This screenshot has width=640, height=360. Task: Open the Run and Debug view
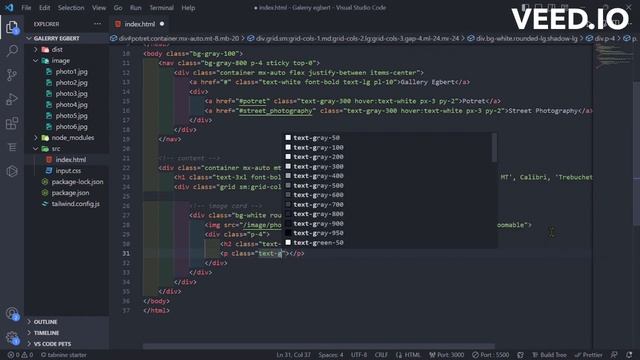(12, 99)
